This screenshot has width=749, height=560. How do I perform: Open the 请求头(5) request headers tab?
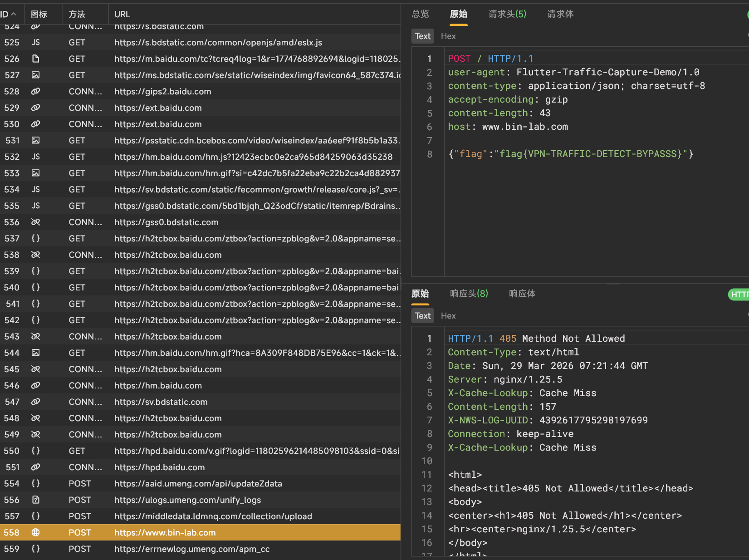click(507, 14)
